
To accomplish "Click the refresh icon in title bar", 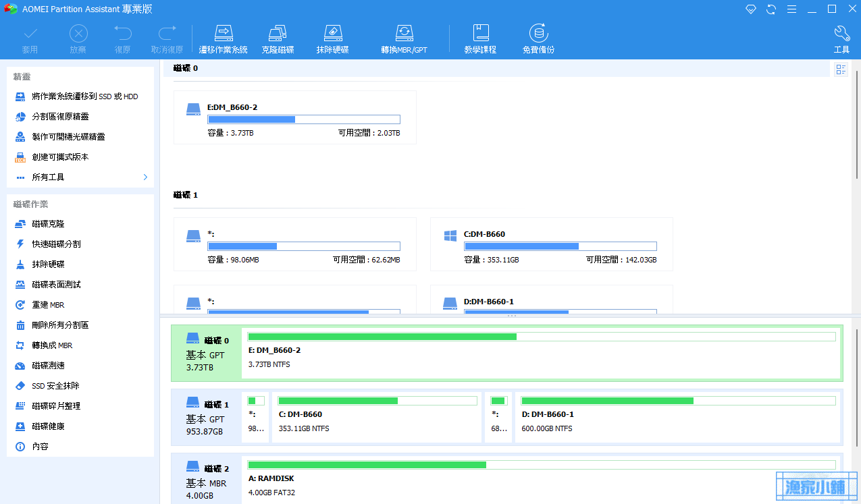I will pyautogui.click(x=771, y=9).
